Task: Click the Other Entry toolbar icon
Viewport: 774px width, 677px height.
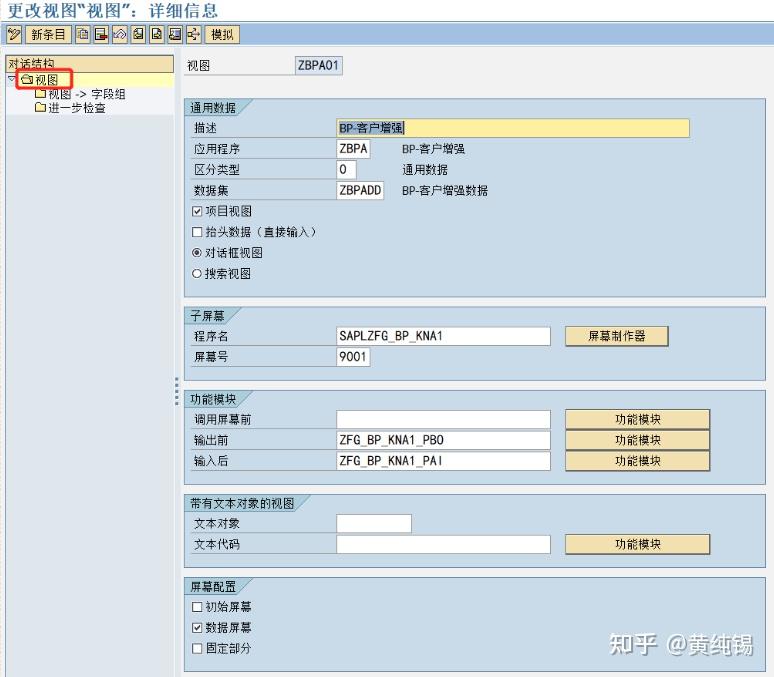Action: (x=175, y=35)
